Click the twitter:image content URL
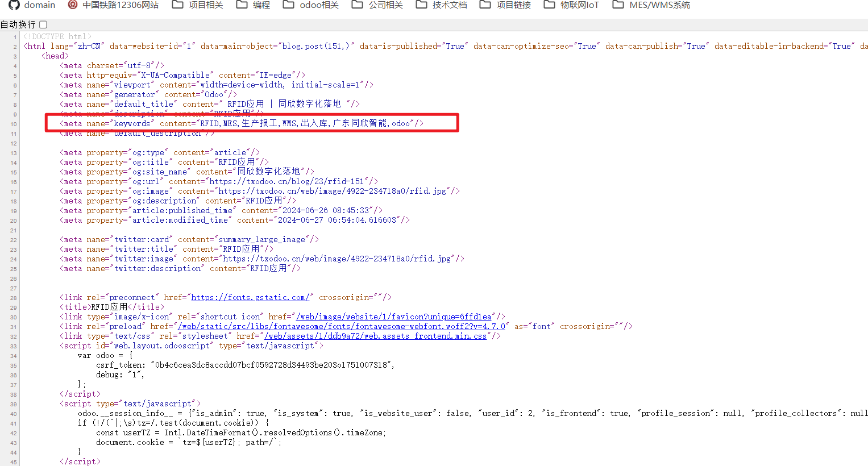Screen dimensions: 868x466 click(337, 259)
